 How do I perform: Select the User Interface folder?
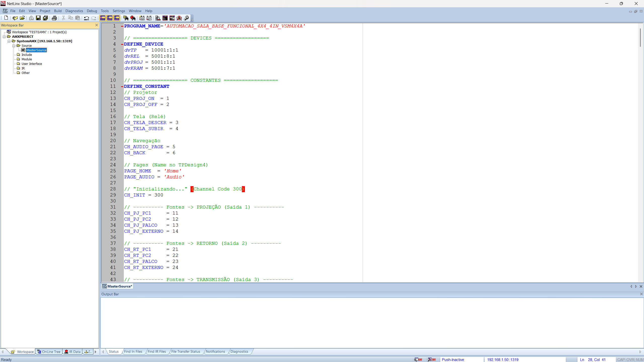pyautogui.click(x=32, y=64)
